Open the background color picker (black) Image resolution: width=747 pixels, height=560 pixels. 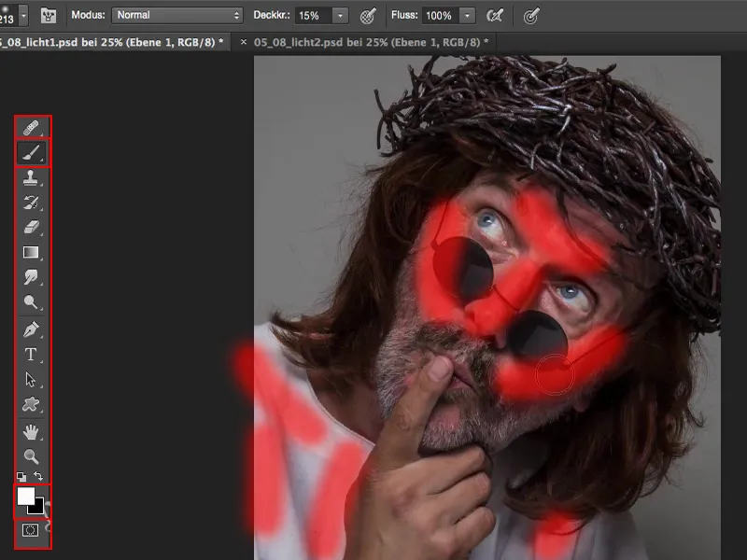pos(38,508)
